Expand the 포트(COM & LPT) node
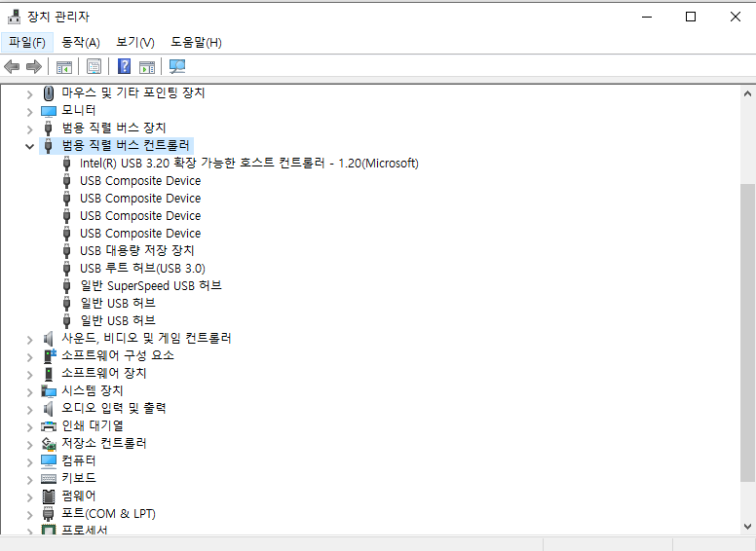Image resolution: width=756 pixels, height=551 pixels. tap(29, 514)
